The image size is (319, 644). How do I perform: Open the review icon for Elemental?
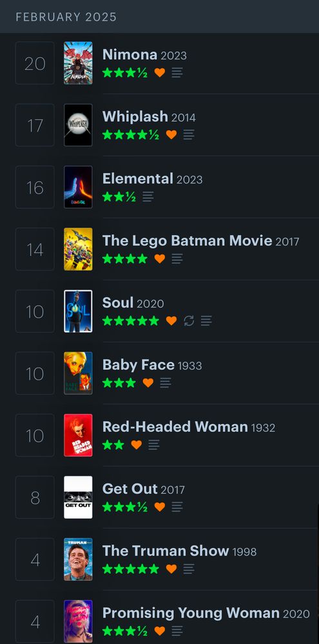pos(148,196)
